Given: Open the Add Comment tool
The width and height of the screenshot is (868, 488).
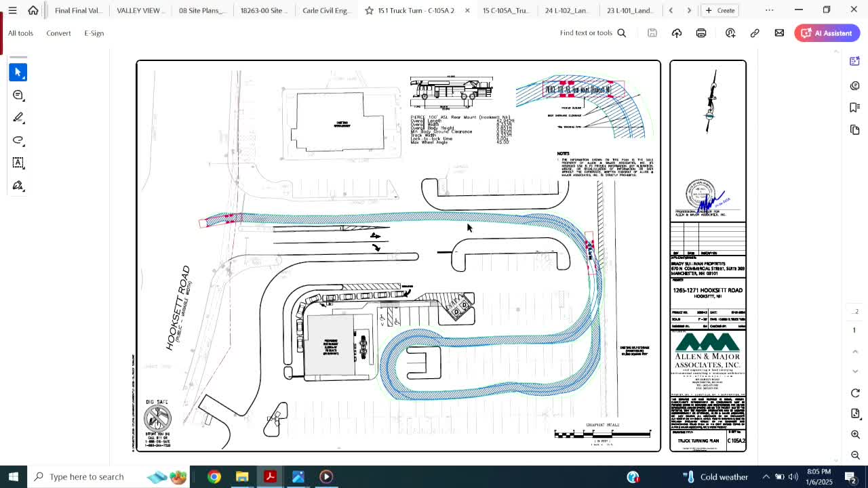Looking at the screenshot, I should point(18,95).
